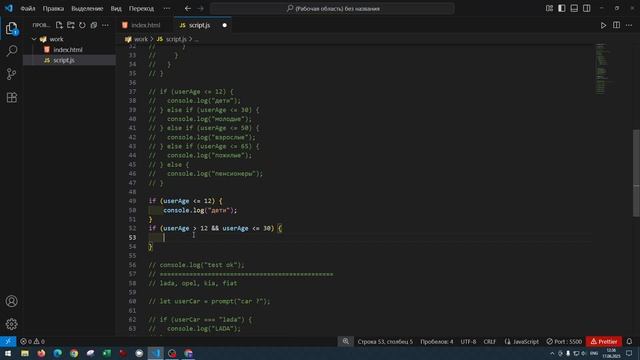This screenshot has width=640, height=360.
Task: Open explorer views and more actions
Action: click(x=105, y=25)
